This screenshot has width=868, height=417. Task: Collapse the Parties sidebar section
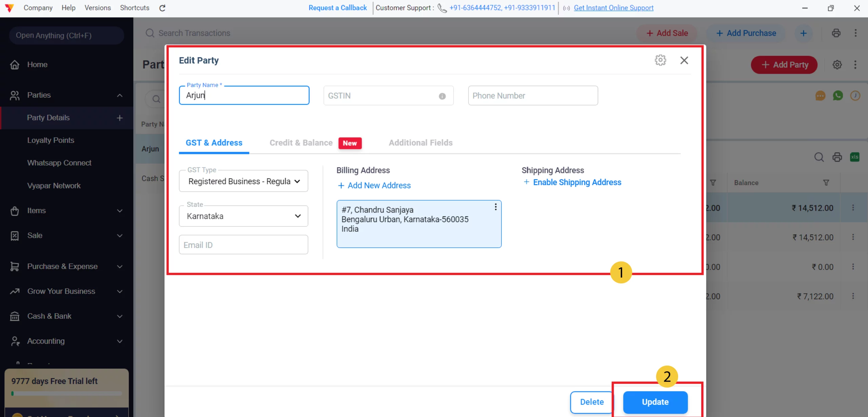tap(119, 95)
